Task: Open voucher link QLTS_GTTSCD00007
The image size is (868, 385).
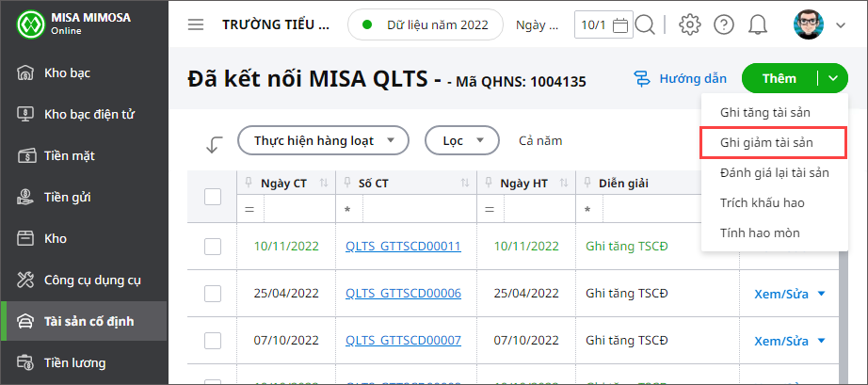Action: click(403, 340)
